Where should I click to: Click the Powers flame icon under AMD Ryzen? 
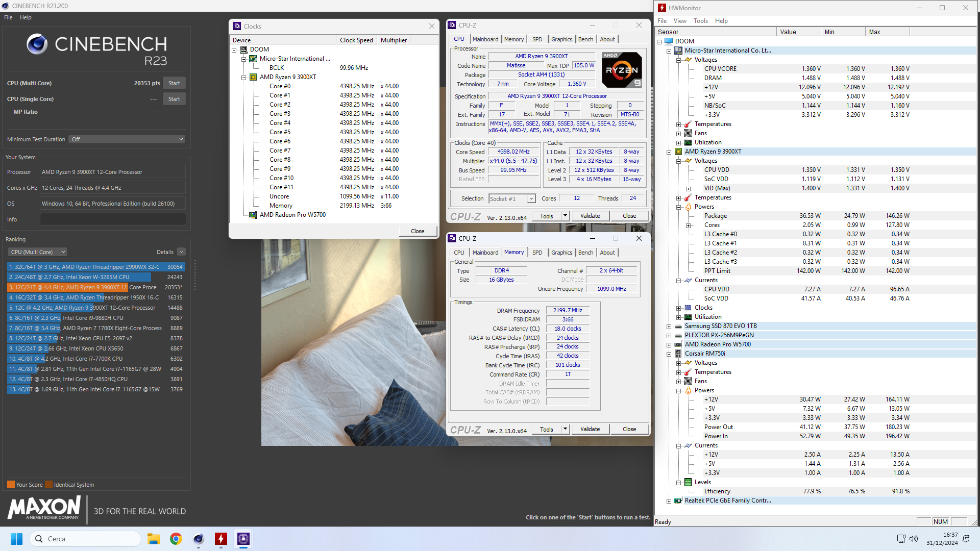(688, 207)
